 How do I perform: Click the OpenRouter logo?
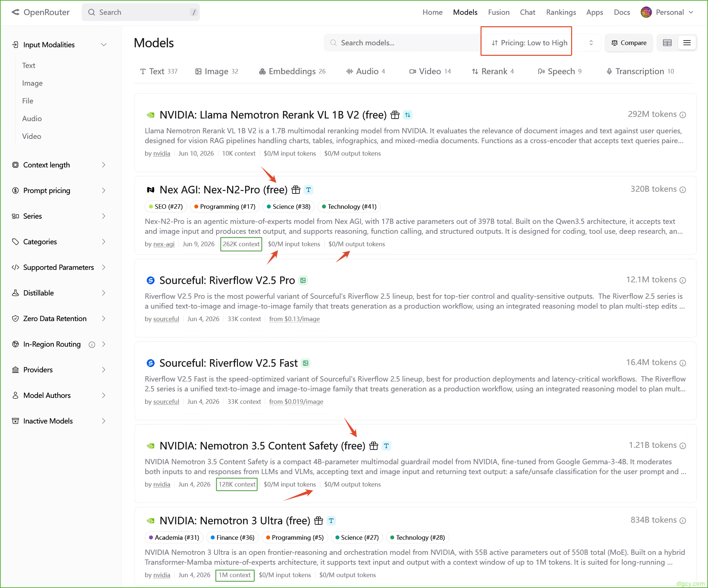pos(40,12)
